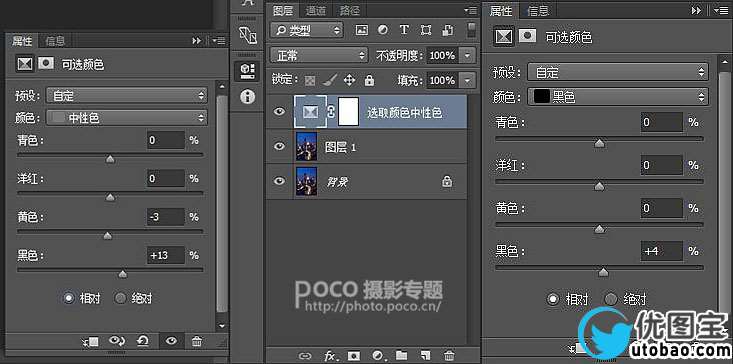Delete adjustment with left panel trash icon
Screen dimensions: 733x364
pyautogui.click(x=197, y=342)
